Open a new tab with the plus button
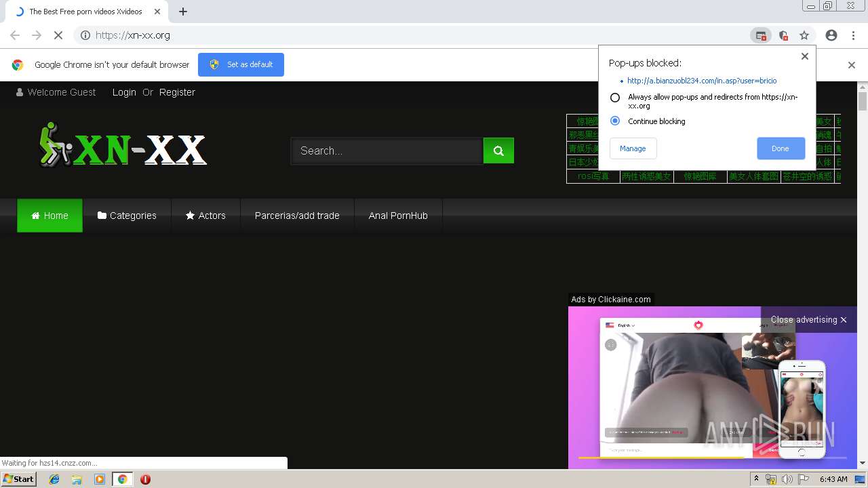 coord(183,12)
